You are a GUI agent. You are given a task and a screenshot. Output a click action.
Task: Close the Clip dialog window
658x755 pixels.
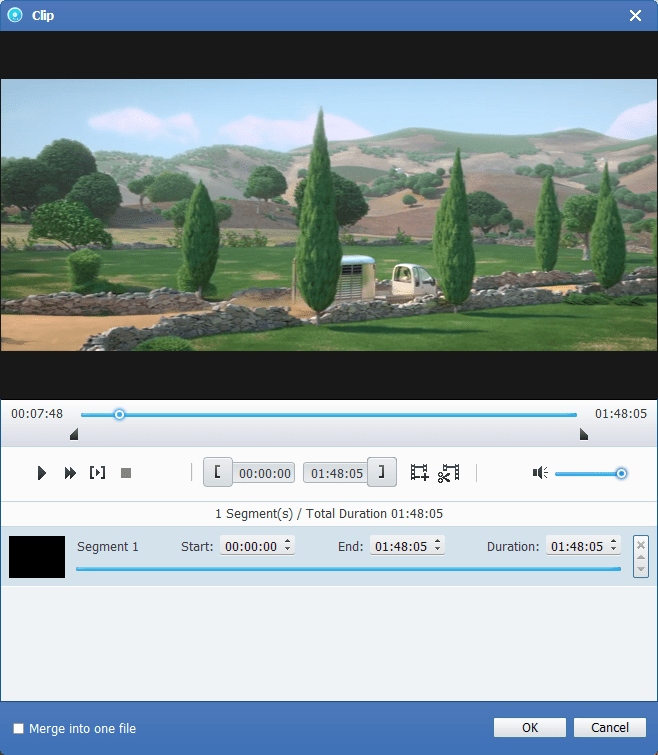pyautogui.click(x=635, y=15)
